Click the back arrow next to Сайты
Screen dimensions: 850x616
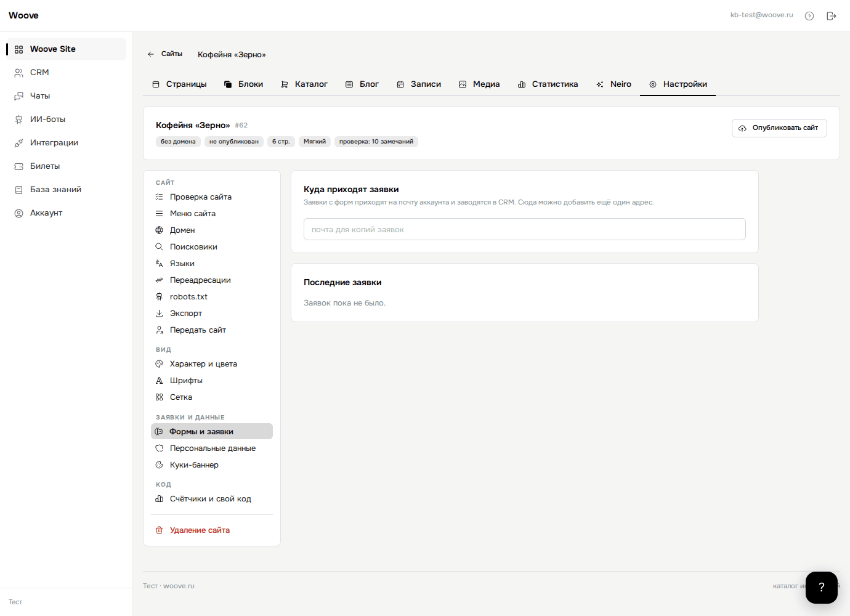(151, 54)
